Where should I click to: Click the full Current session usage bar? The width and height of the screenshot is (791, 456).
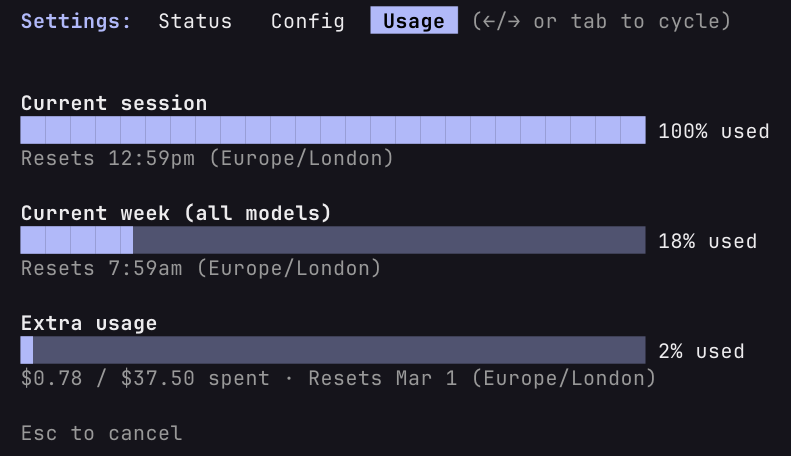(x=333, y=130)
